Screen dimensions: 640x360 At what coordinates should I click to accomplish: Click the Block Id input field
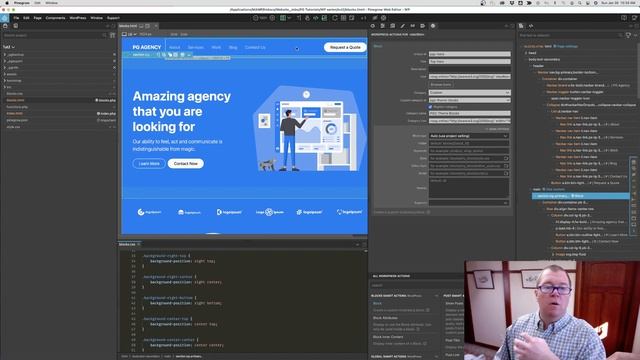(469, 54)
